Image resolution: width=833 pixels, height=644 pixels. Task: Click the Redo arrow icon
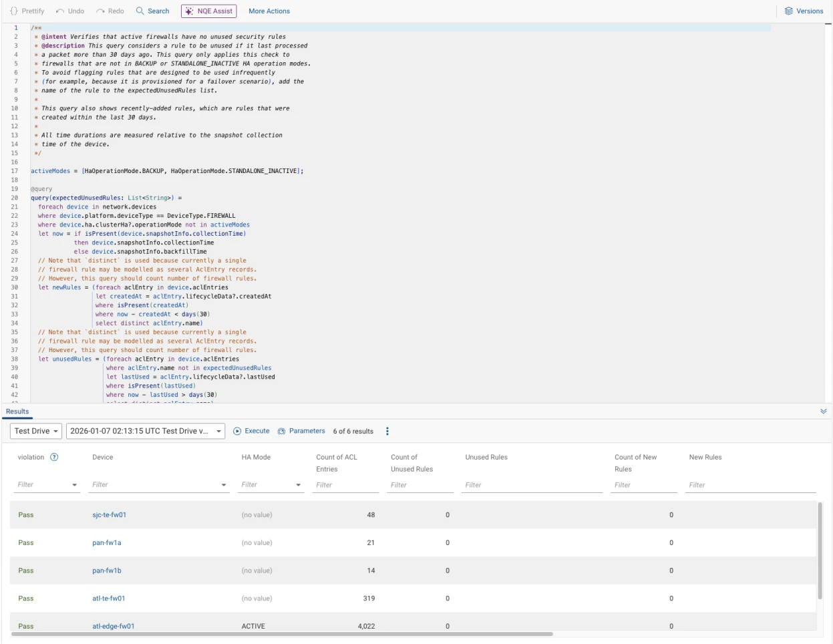point(100,11)
